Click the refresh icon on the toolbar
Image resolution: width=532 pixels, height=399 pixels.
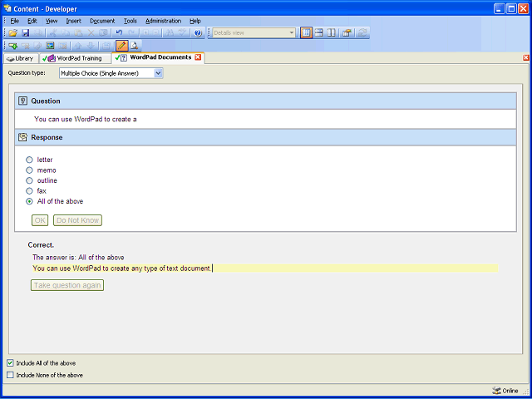pos(362,33)
